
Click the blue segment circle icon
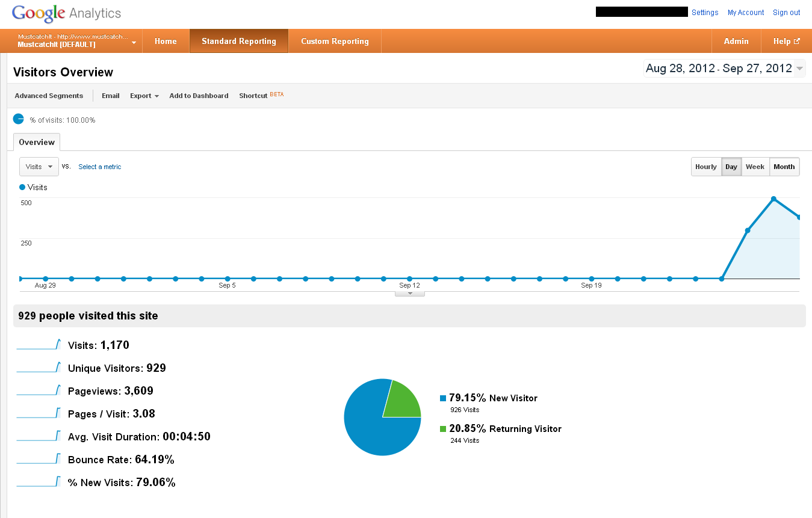click(19, 119)
